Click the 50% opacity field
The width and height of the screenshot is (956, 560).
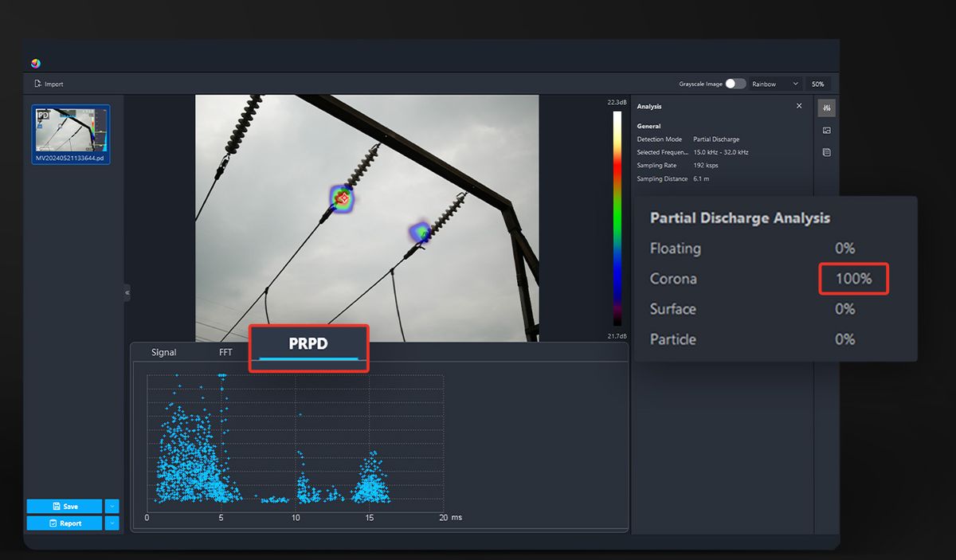(817, 84)
